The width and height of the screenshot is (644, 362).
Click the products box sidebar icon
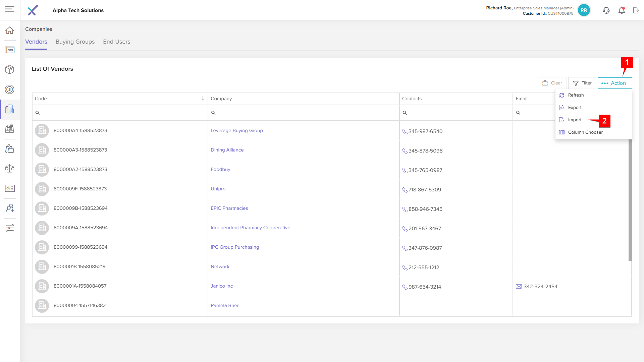(x=10, y=69)
